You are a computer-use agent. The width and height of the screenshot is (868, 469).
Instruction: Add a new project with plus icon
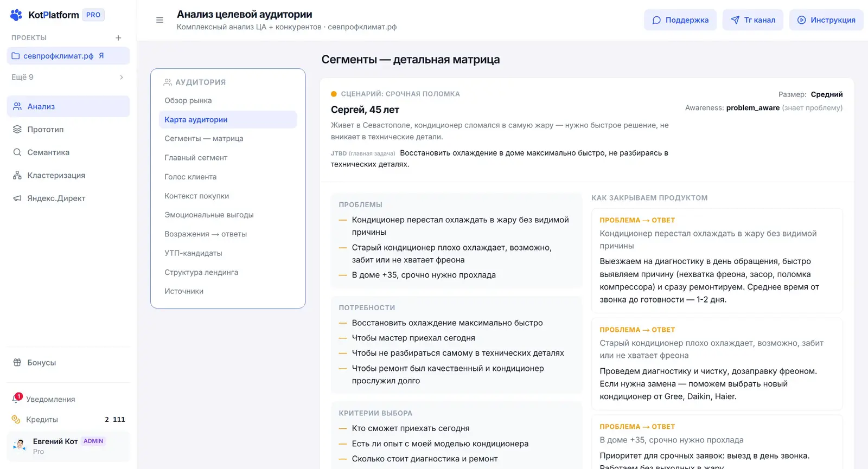118,38
